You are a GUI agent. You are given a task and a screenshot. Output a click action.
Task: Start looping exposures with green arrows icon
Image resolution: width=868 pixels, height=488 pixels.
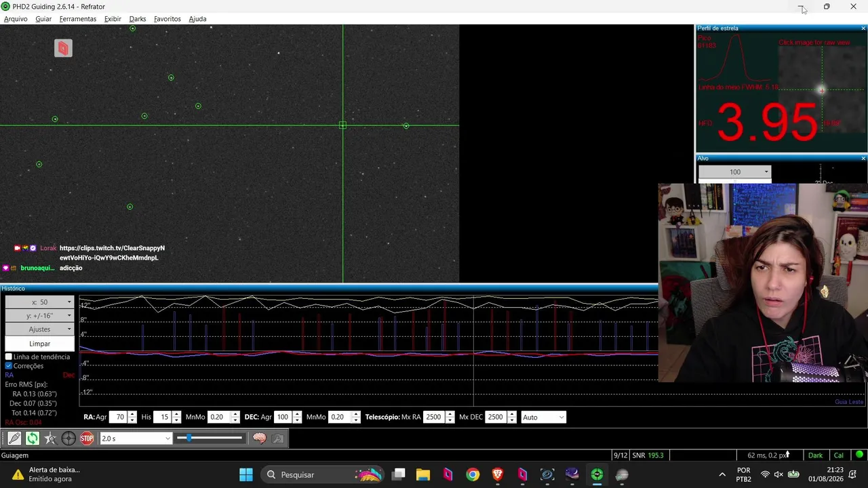click(33, 439)
